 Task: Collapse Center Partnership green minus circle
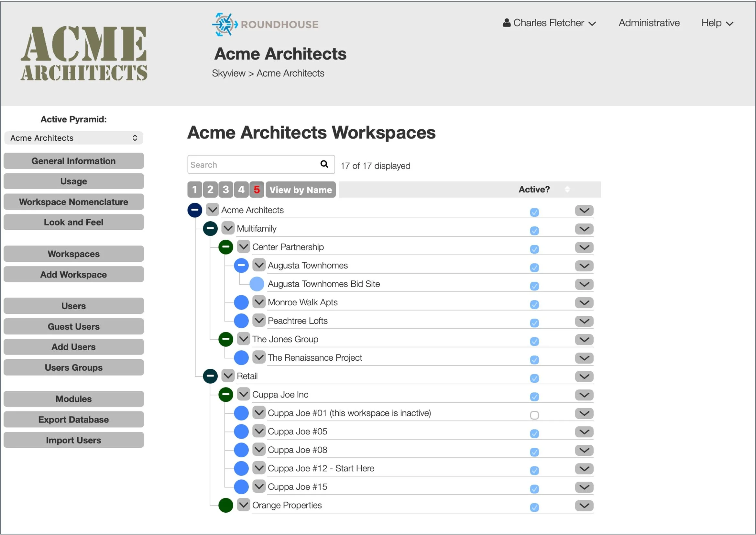[226, 247]
